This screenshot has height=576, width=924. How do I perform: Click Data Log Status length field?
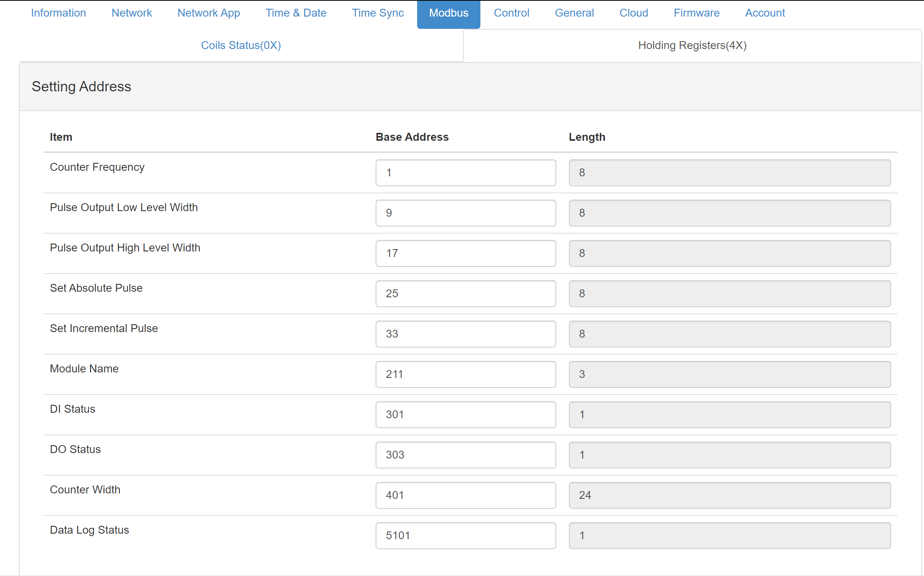click(730, 536)
